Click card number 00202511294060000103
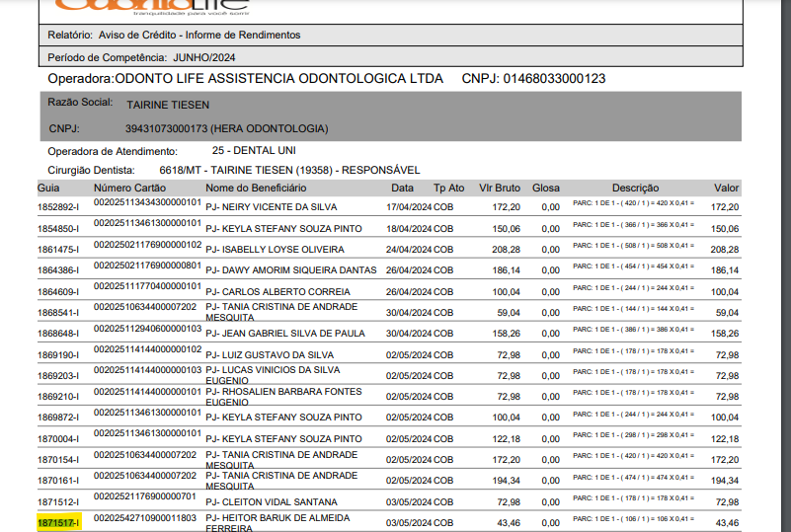791x532 pixels. point(147,329)
